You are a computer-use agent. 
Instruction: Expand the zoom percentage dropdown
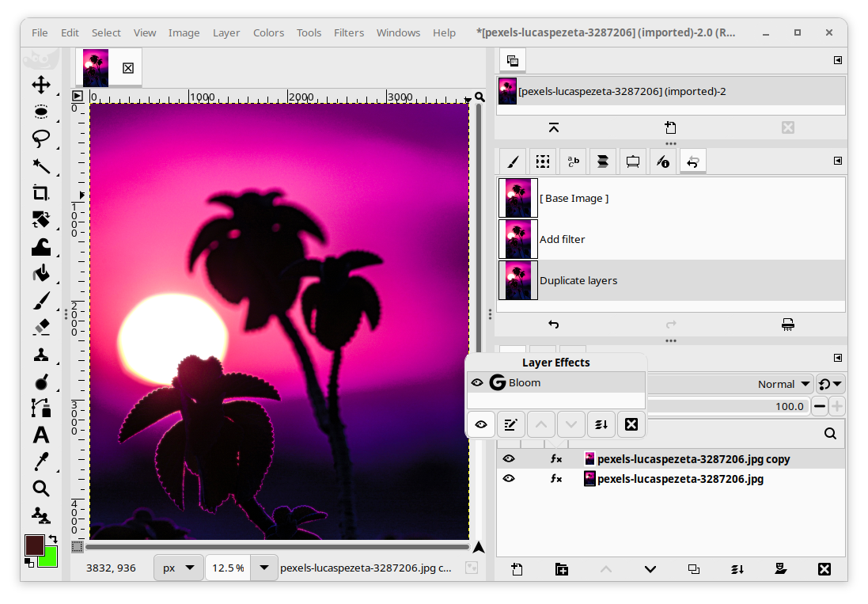tap(264, 568)
